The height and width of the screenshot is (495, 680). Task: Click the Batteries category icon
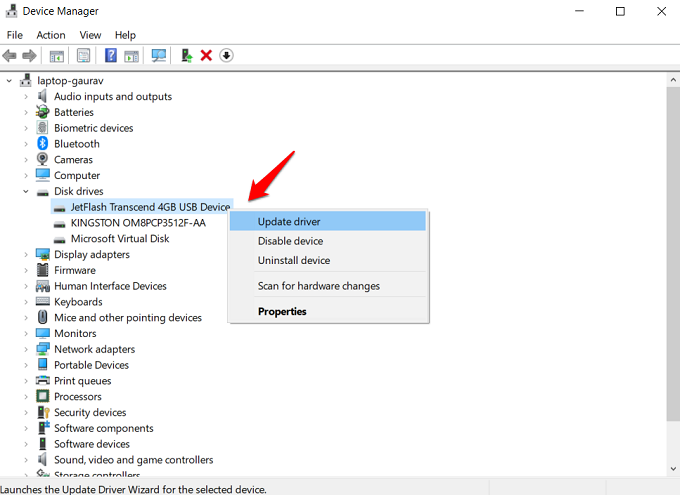pyautogui.click(x=42, y=112)
